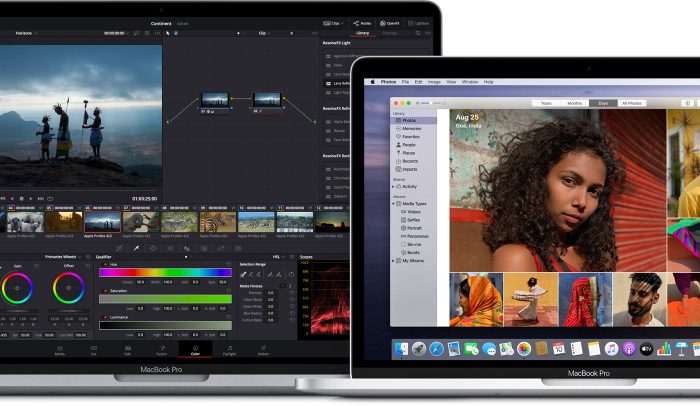Launch Music from the Dock
This screenshot has height=406, width=700.
(611, 349)
